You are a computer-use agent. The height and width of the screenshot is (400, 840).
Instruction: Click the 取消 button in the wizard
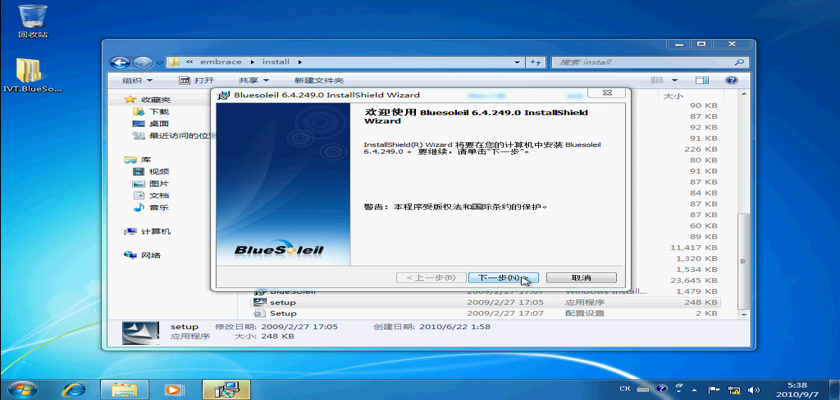point(581,277)
